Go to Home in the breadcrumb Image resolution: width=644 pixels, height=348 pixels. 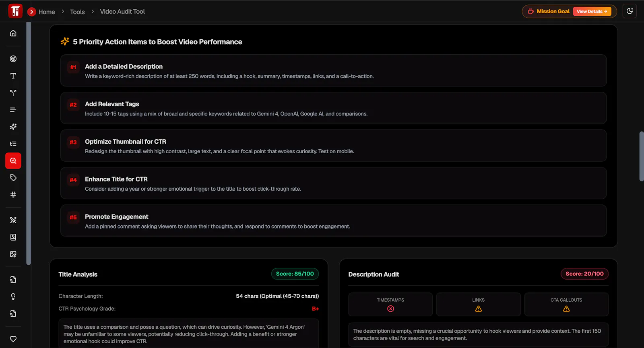pos(47,12)
